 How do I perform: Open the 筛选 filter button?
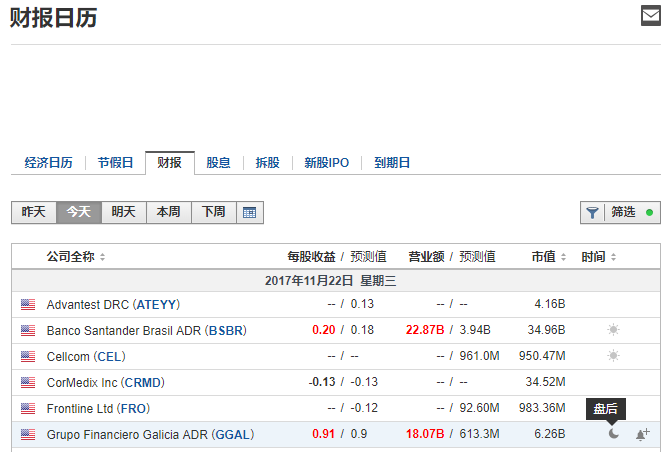coord(620,212)
